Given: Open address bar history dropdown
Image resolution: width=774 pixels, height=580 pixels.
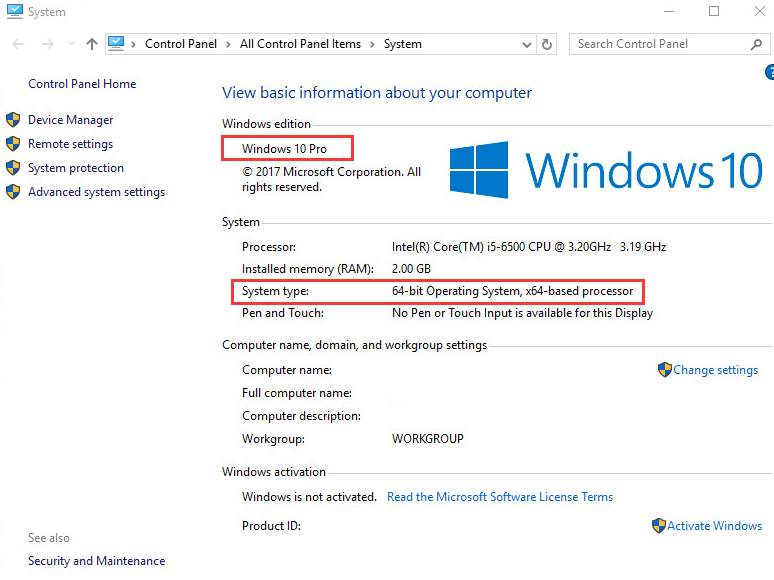Looking at the screenshot, I should coord(527,45).
